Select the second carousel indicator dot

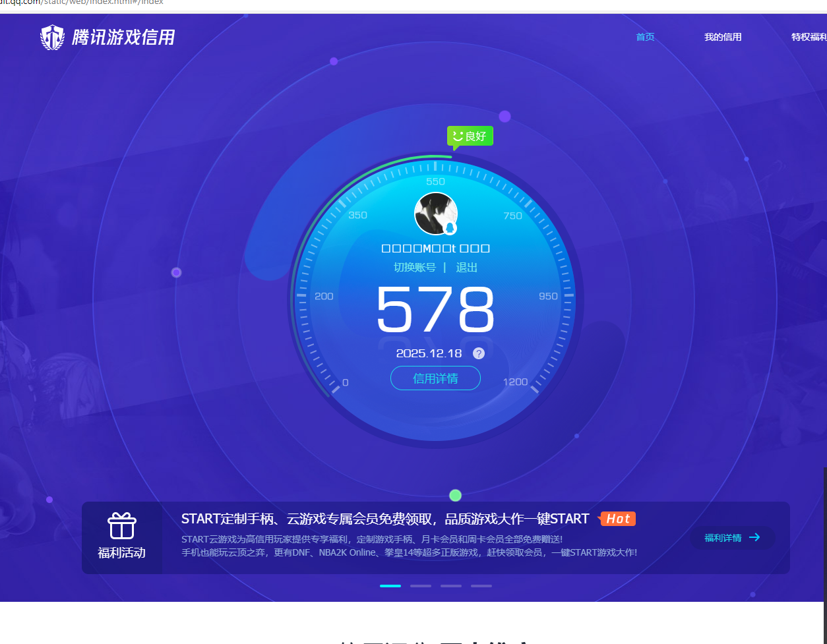pos(421,585)
